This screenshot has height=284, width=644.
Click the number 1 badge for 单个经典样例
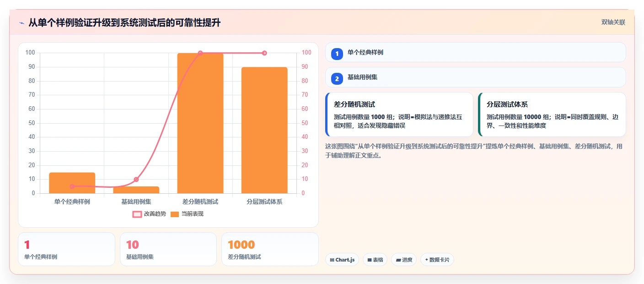[337, 53]
